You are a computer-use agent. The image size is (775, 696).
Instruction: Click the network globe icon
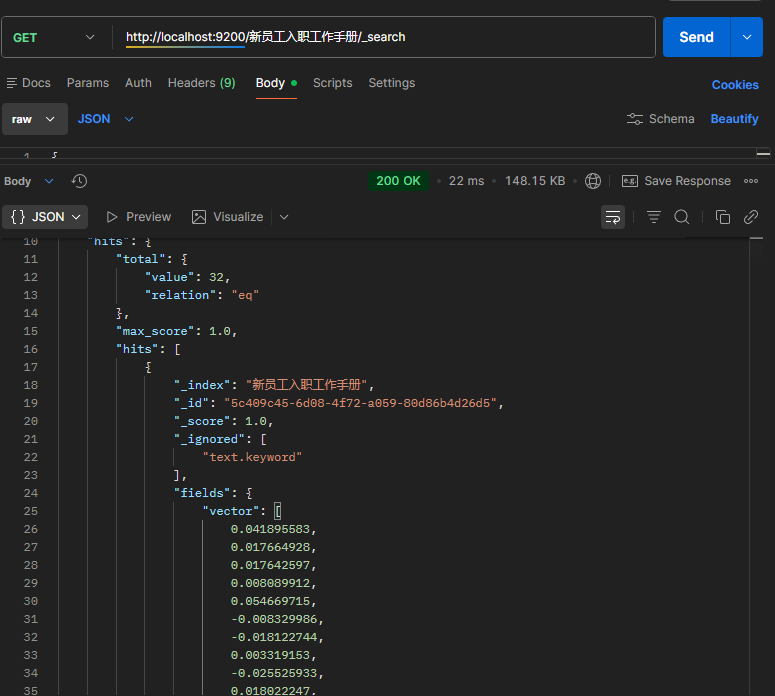tap(593, 181)
